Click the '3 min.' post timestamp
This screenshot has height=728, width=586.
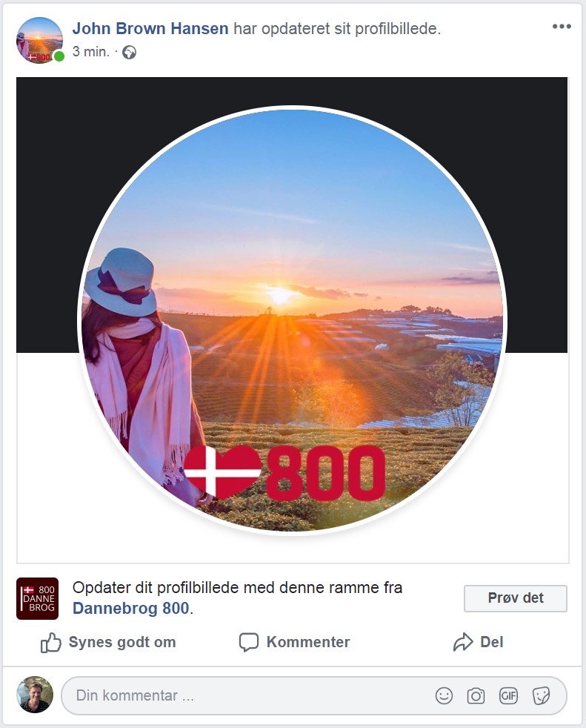click(x=90, y=53)
